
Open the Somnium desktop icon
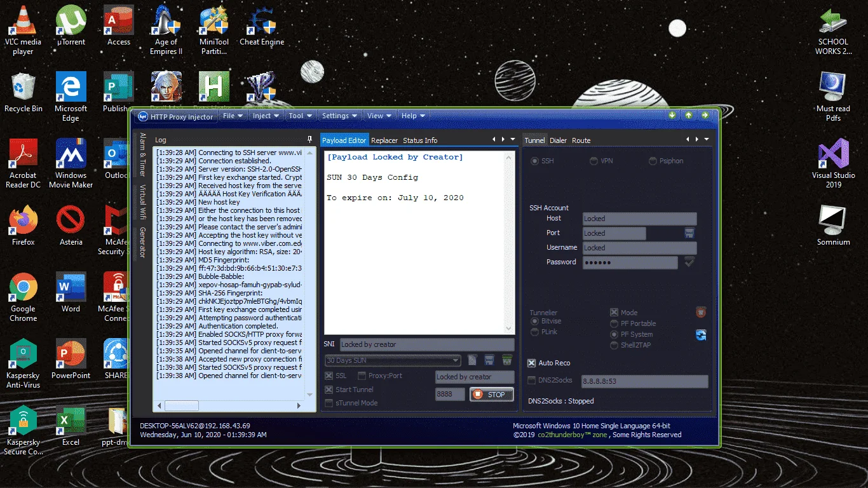pyautogui.click(x=834, y=226)
